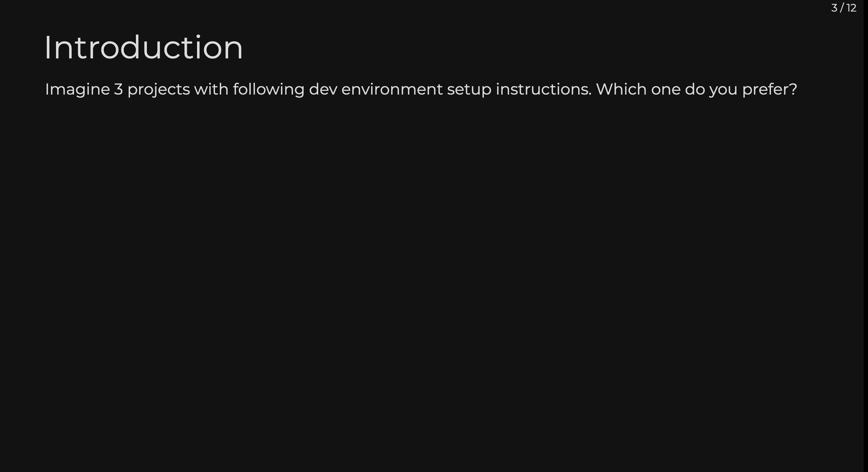Click the word "do" in the question

695,89
